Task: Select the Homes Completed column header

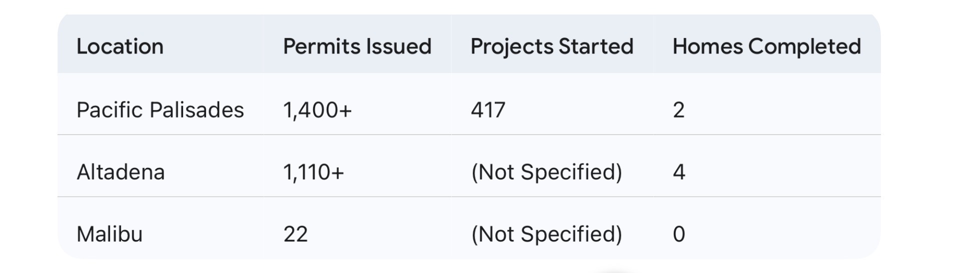Action: pyautogui.click(x=766, y=46)
